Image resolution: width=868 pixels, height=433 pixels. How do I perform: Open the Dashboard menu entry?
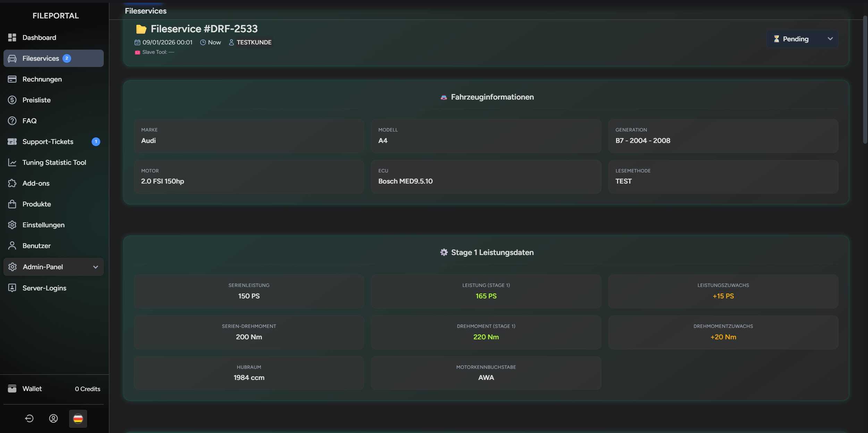click(39, 37)
